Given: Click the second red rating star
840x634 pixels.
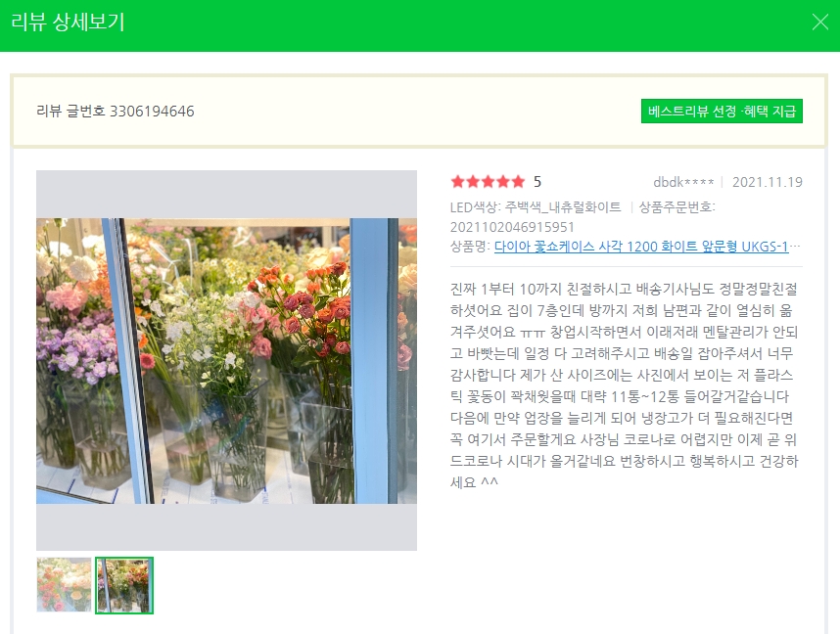Looking at the screenshot, I should pyautogui.click(x=473, y=182).
